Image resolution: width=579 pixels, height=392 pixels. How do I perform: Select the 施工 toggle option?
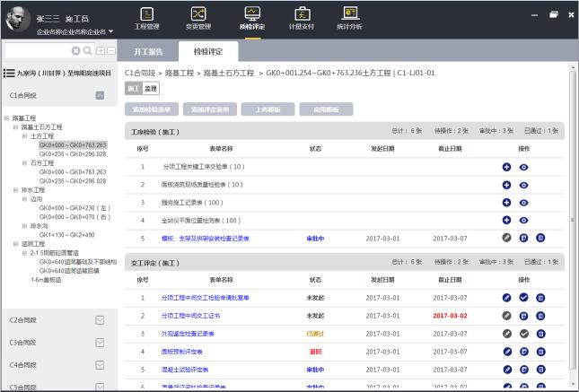click(x=133, y=89)
